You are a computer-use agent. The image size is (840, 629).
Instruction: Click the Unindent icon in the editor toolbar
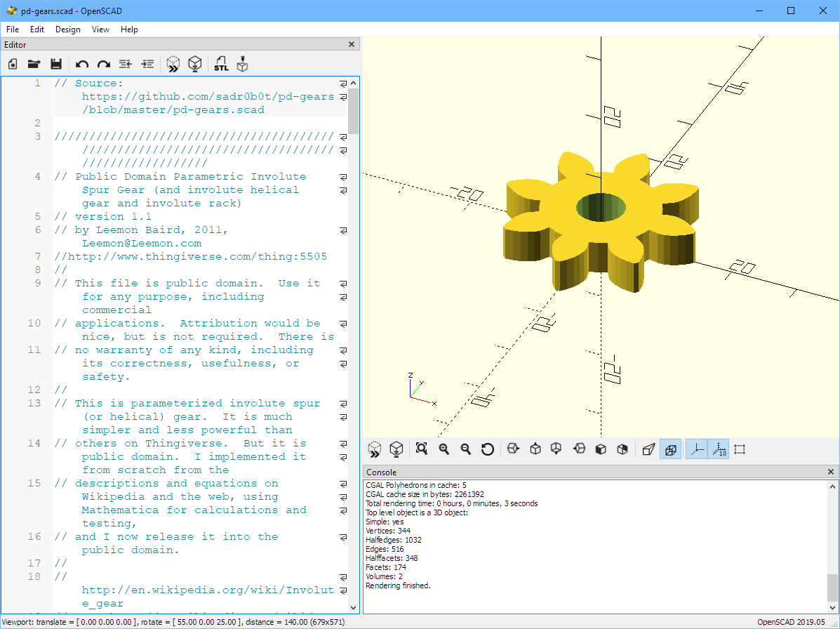125,64
